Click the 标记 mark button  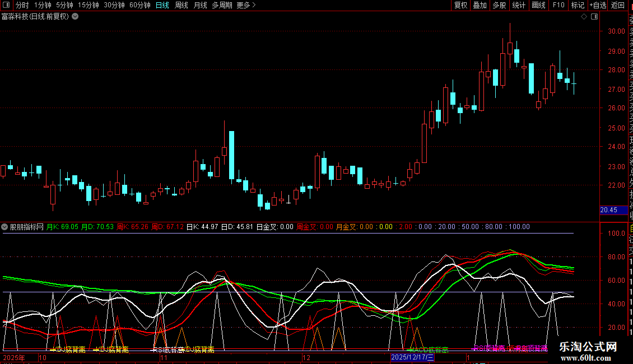[578, 5]
